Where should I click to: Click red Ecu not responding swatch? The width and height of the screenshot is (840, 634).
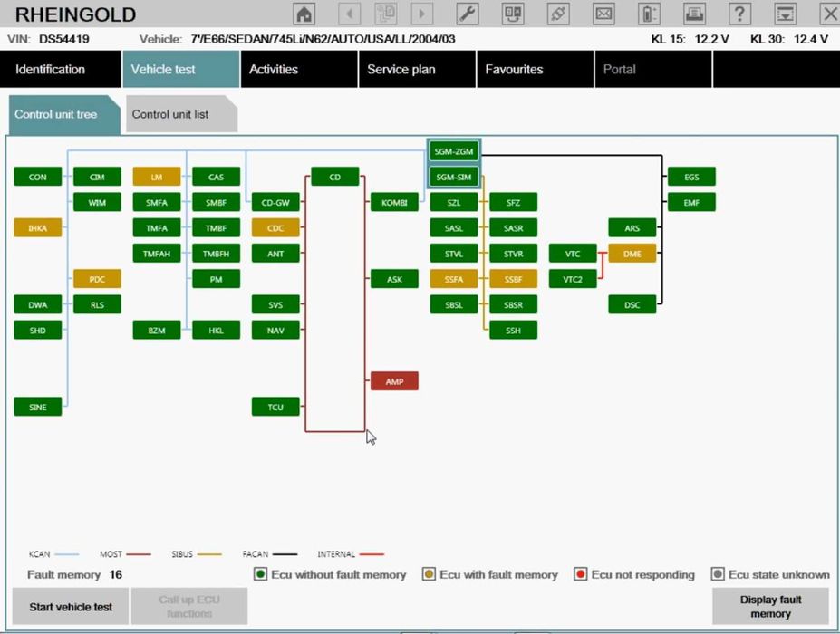580,574
